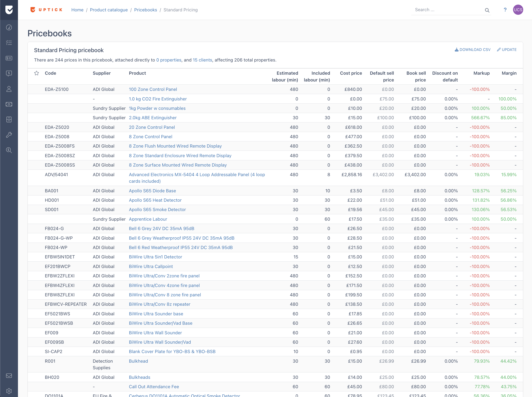Screen dimensions: 532x397
Task: Select Detection Supplies supplier cell
Action: [x=103, y=364]
